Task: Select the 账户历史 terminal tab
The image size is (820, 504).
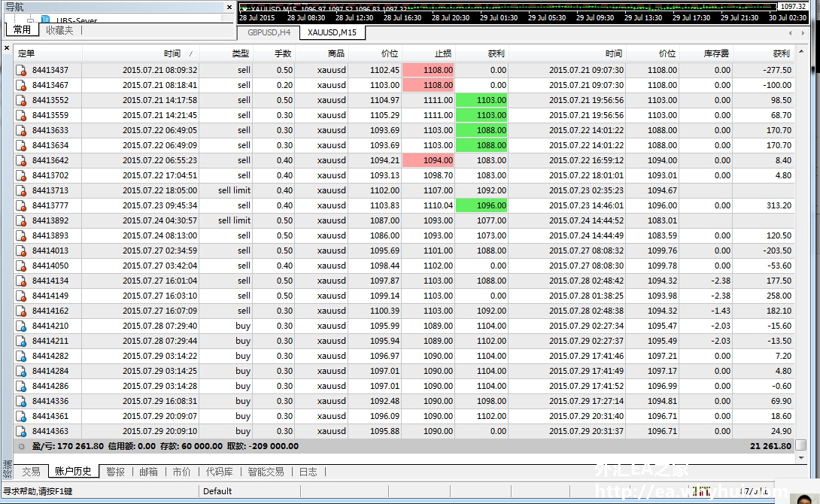Action: coord(73,471)
